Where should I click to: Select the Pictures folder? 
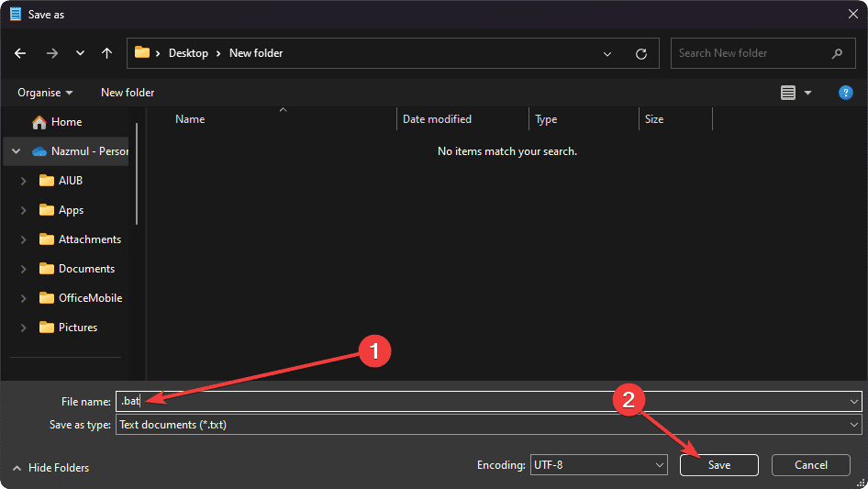point(68,328)
